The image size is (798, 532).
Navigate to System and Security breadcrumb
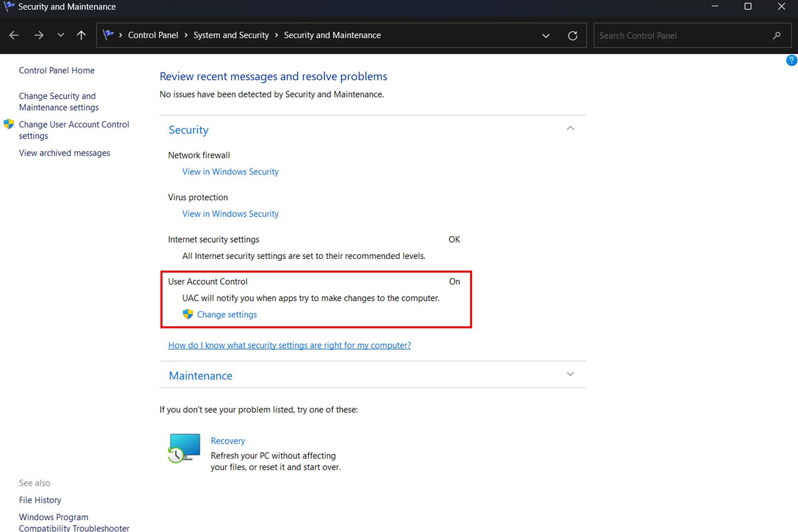coord(231,35)
